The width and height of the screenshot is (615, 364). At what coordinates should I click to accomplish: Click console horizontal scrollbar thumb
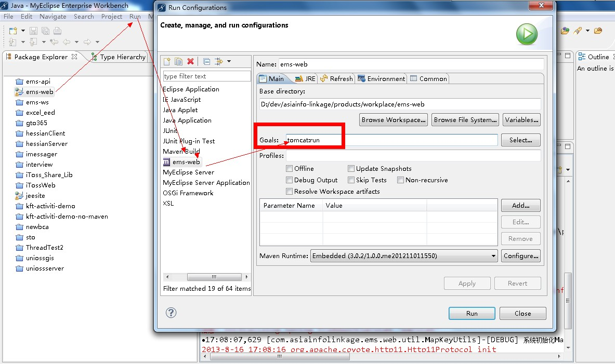pos(280,357)
